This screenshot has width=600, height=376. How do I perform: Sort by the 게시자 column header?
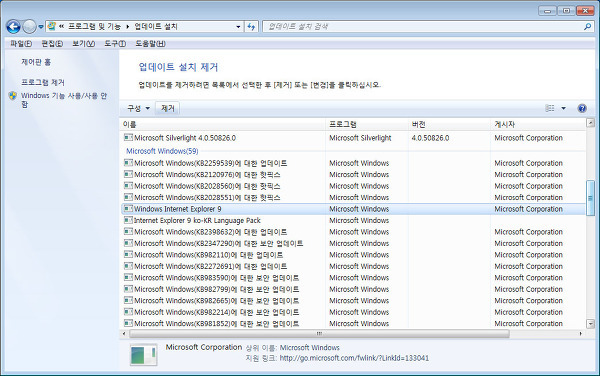pyautogui.click(x=538, y=124)
